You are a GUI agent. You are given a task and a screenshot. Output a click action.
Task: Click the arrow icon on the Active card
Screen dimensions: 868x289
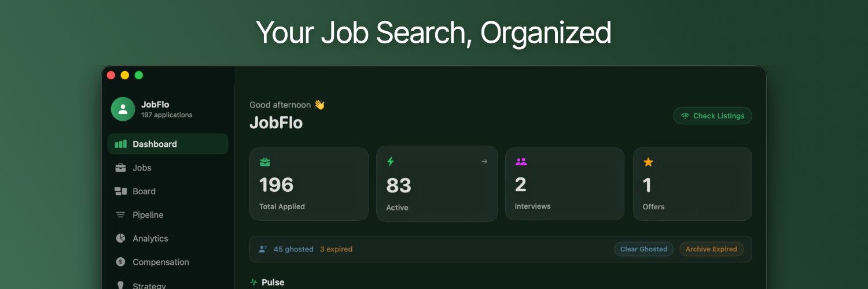click(484, 161)
